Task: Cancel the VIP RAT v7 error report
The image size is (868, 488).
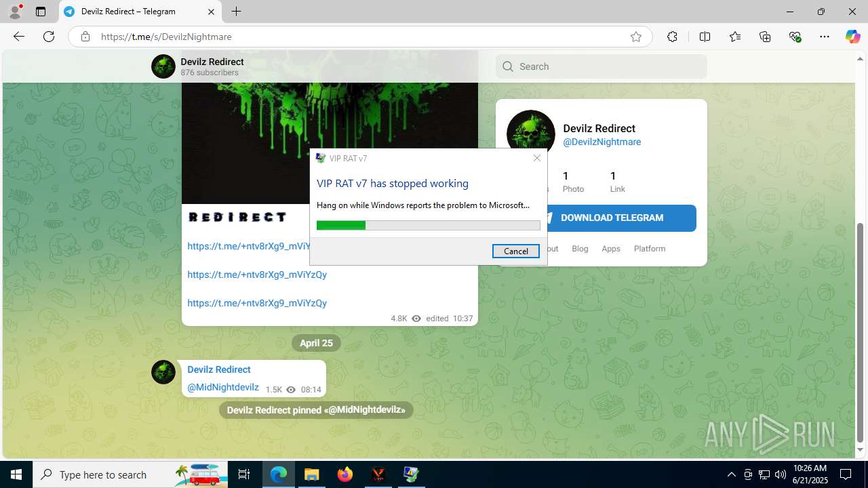Action: coord(516,251)
